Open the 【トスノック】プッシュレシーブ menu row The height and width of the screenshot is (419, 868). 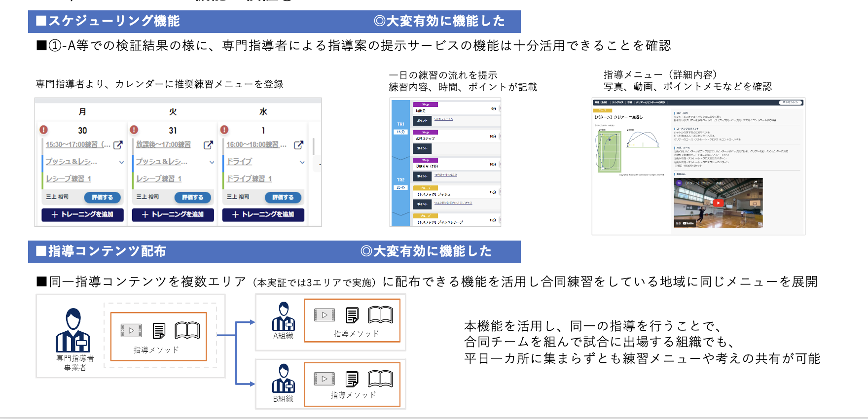pyautogui.click(x=456, y=220)
